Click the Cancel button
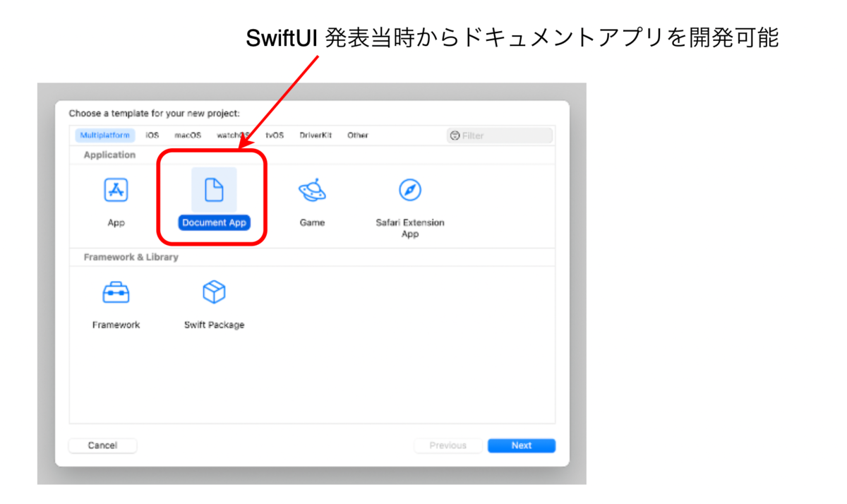The width and height of the screenshot is (847, 504). pyautogui.click(x=102, y=445)
